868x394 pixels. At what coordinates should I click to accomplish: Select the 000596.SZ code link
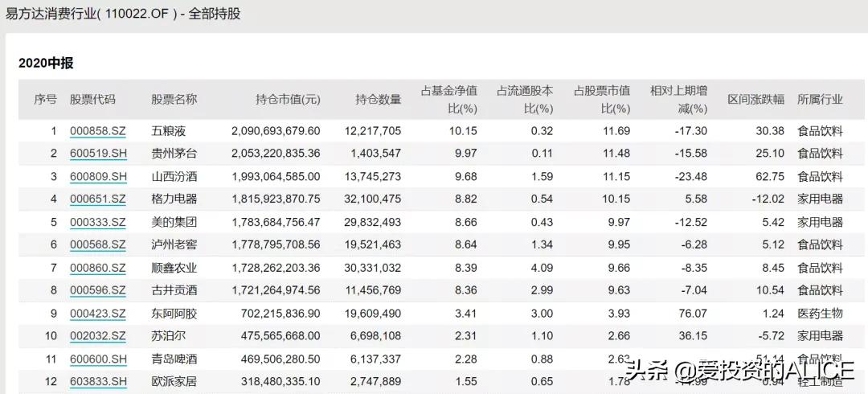tap(98, 290)
